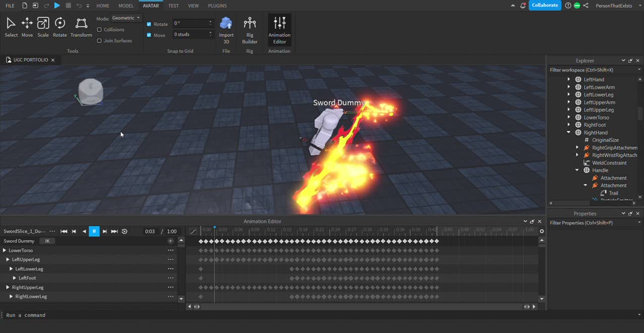Collapse the RightHand item in Explorer

point(568,132)
